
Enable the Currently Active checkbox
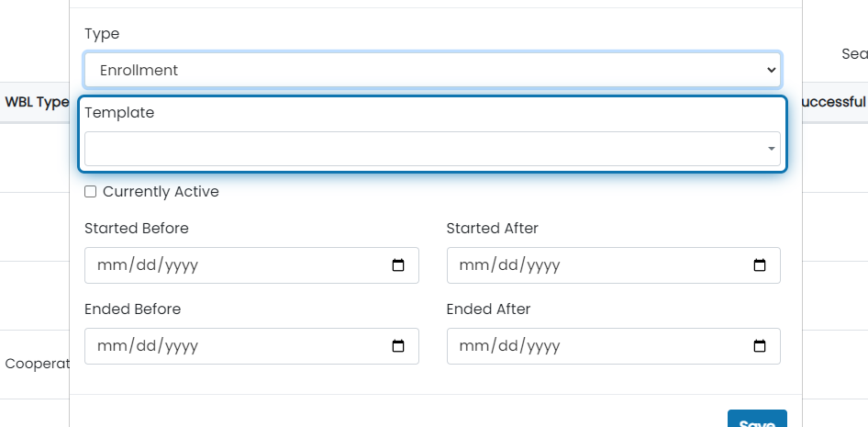coord(90,192)
